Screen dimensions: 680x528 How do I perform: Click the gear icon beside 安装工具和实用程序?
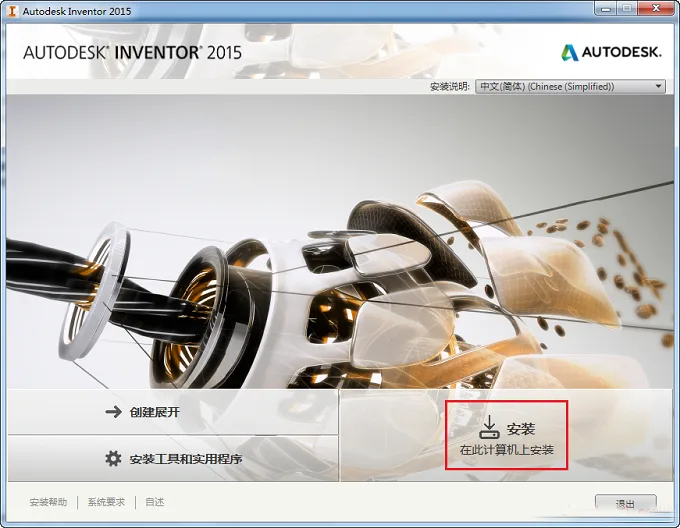tap(113, 458)
